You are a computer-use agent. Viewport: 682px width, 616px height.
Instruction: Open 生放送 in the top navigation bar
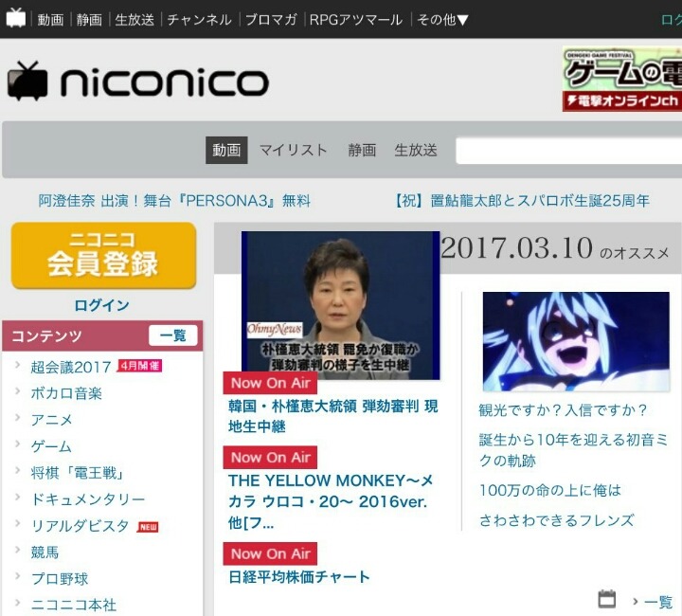pyautogui.click(x=135, y=20)
